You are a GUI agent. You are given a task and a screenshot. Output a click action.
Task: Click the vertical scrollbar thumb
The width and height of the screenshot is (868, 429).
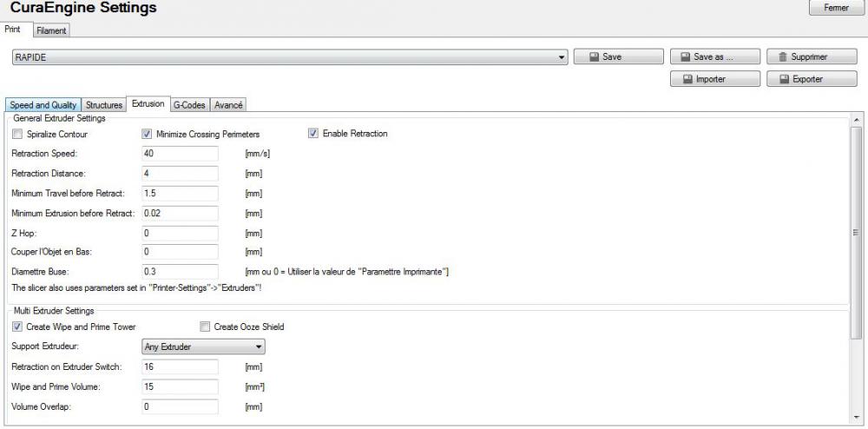click(x=856, y=233)
